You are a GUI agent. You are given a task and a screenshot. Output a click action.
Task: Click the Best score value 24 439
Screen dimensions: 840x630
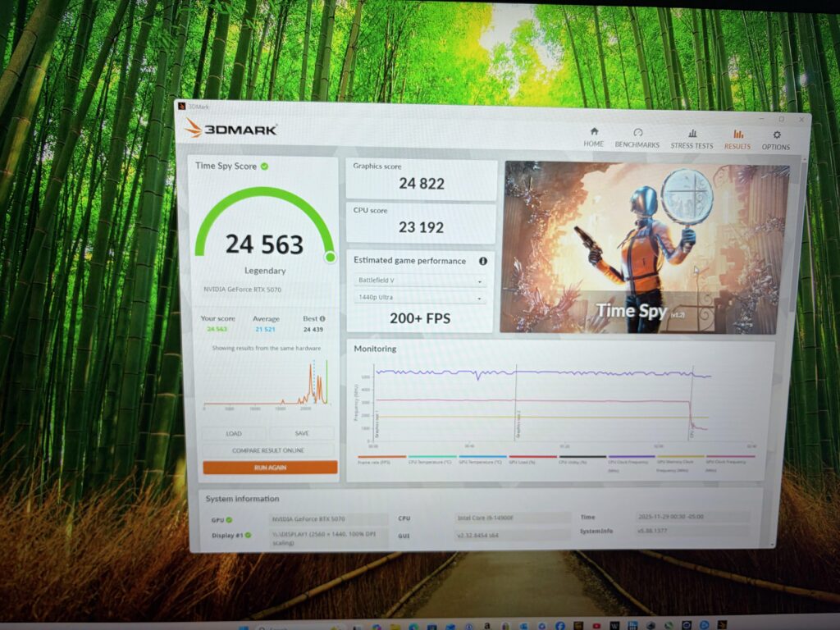(313, 330)
